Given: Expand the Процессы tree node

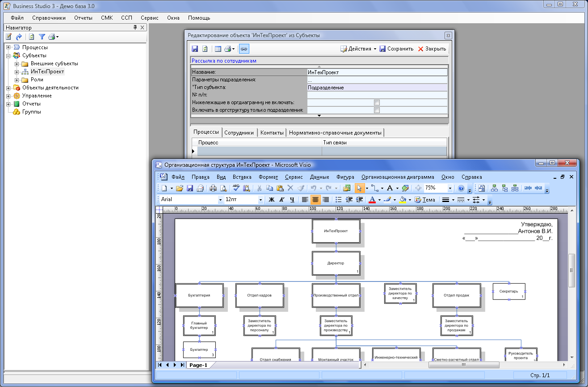Looking at the screenshot, I should tap(8, 47).
